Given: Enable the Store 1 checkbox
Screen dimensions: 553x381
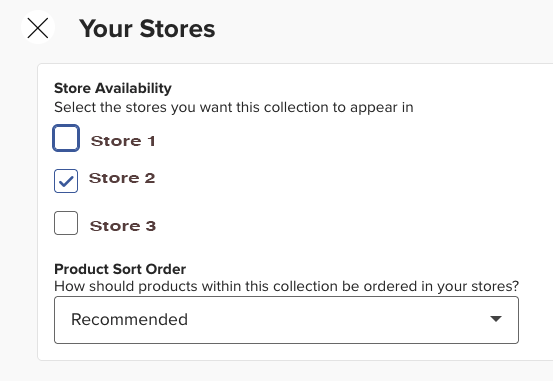Looking at the screenshot, I should [x=66, y=138].
